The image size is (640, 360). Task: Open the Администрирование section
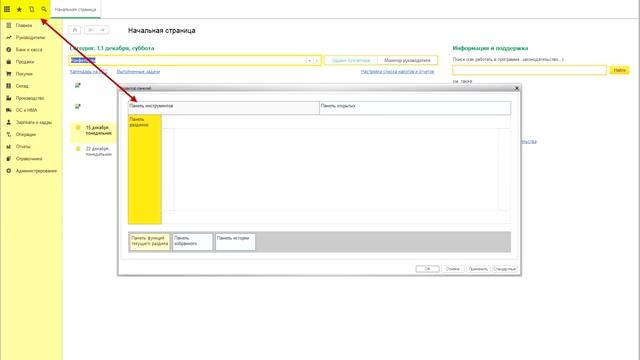pos(36,171)
